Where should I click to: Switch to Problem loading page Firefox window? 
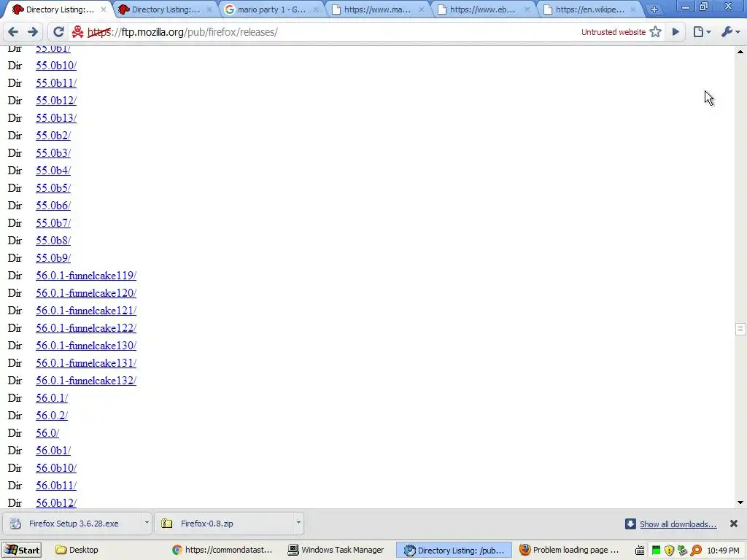(x=570, y=550)
